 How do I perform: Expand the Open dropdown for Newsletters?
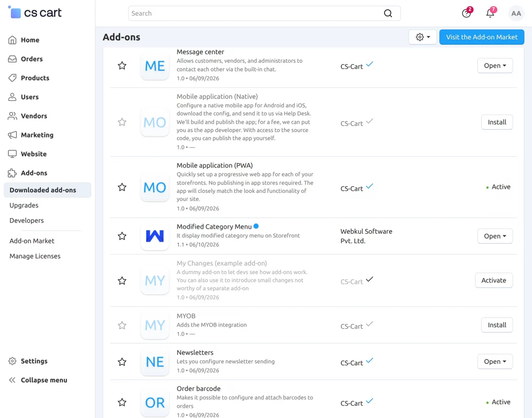495,361
